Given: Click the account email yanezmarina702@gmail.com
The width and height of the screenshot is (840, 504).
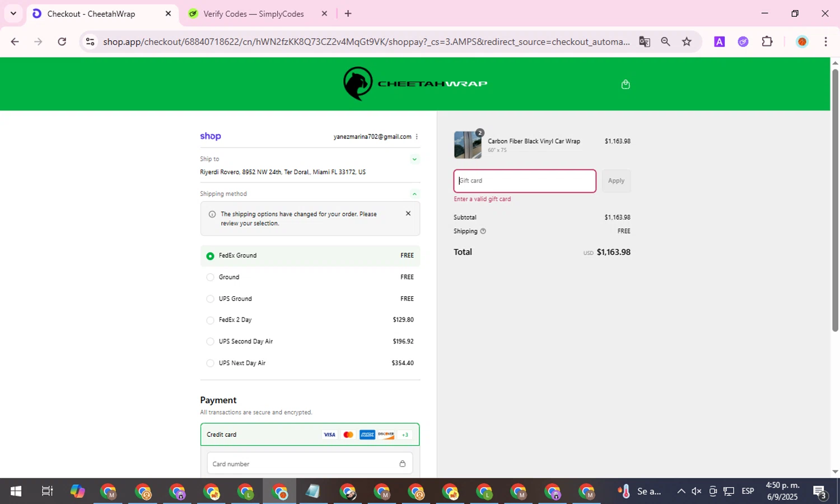Looking at the screenshot, I should point(372,137).
